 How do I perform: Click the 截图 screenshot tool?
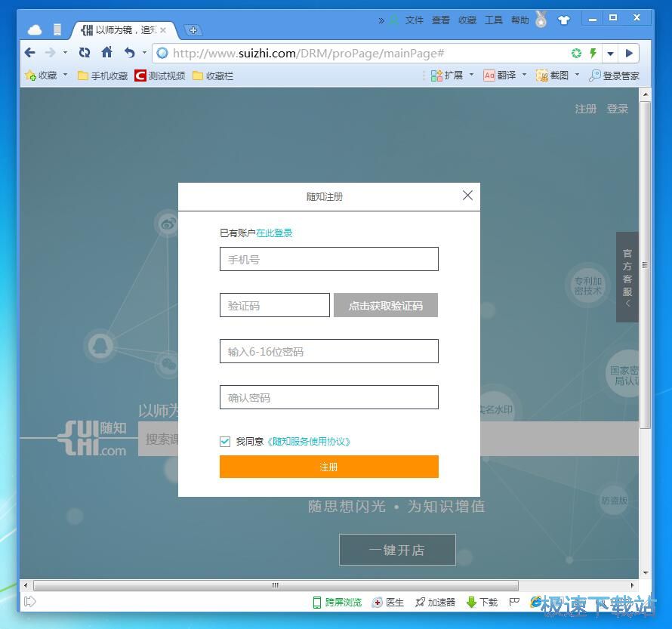coord(553,76)
